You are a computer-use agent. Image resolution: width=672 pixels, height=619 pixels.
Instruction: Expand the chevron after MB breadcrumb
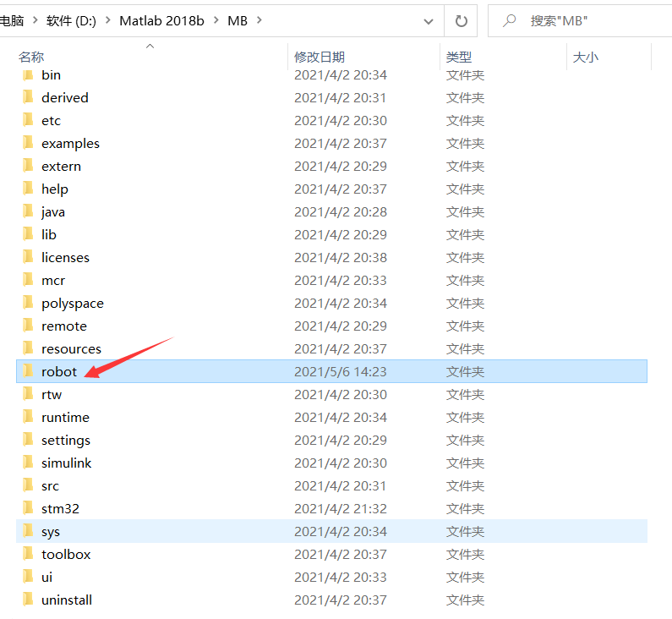(x=260, y=20)
